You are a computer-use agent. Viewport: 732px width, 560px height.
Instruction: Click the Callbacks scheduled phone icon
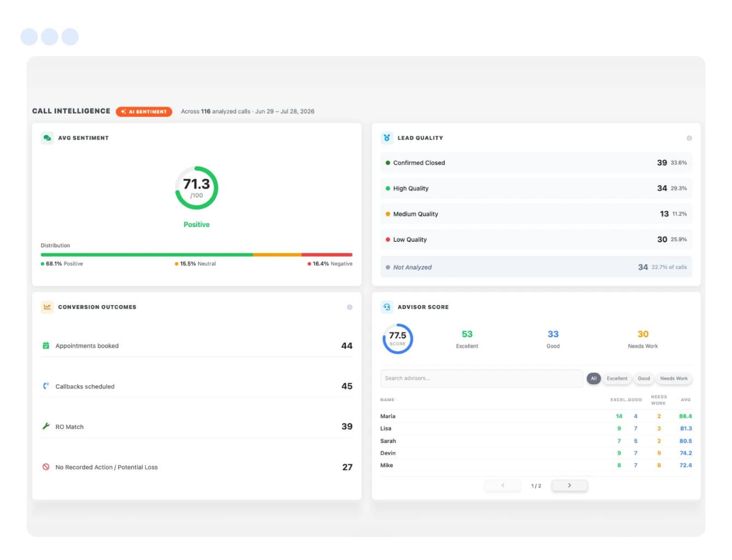(x=46, y=386)
